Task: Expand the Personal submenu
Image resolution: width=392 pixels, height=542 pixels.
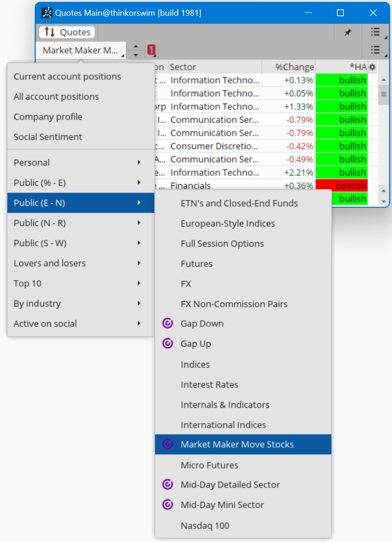Action: click(81, 162)
